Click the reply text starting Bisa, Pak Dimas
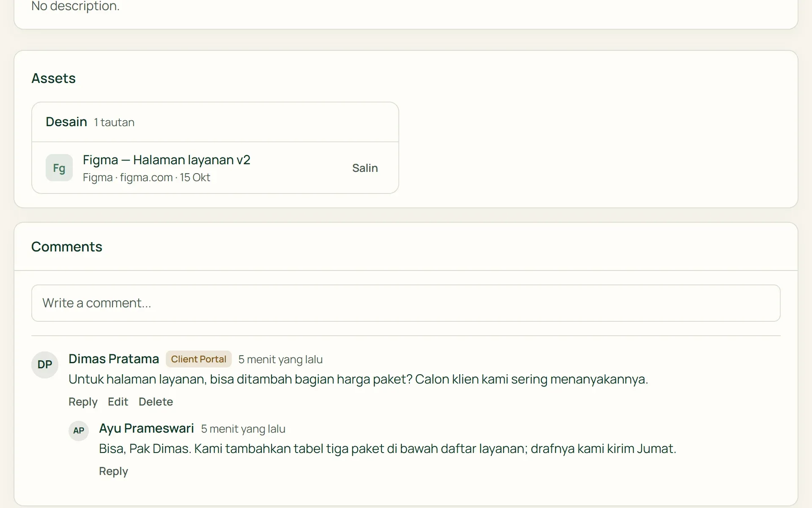Viewport: 812px width, 508px height. pyautogui.click(x=388, y=448)
